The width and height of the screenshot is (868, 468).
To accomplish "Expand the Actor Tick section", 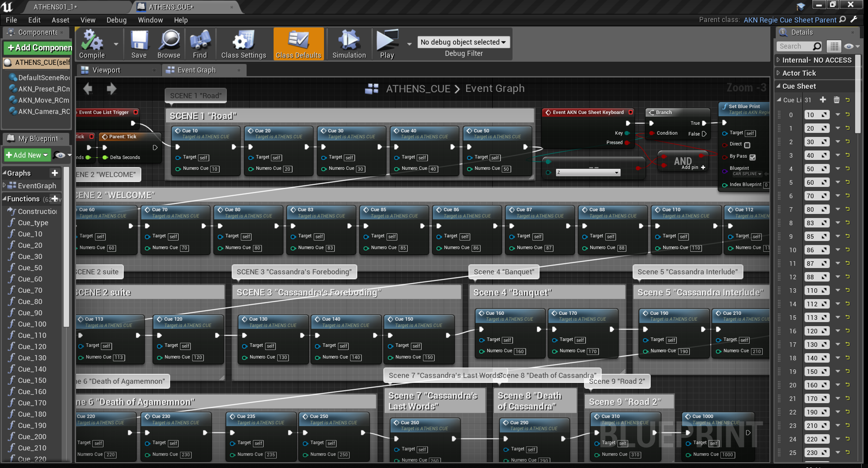I will [x=779, y=73].
